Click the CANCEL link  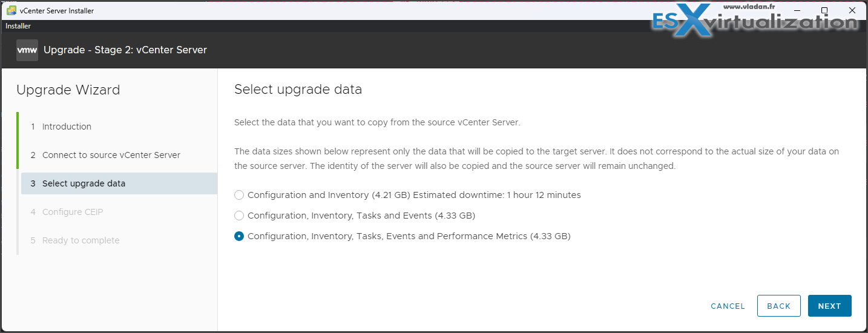[x=728, y=306]
